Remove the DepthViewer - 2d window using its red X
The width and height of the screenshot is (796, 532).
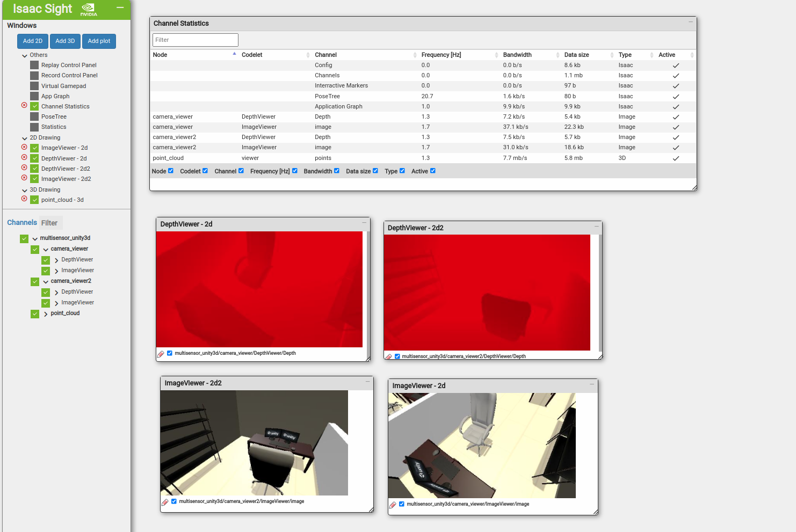click(24, 158)
